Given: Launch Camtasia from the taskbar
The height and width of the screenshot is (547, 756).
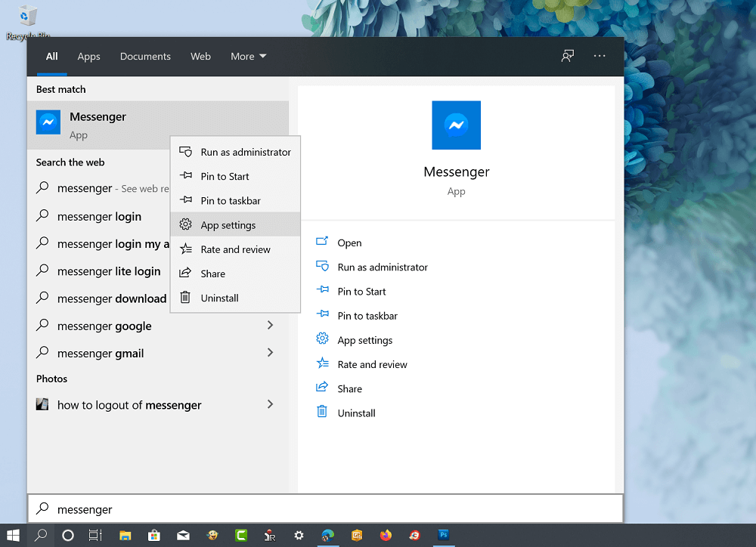Looking at the screenshot, I should click(x=241, y=535).
